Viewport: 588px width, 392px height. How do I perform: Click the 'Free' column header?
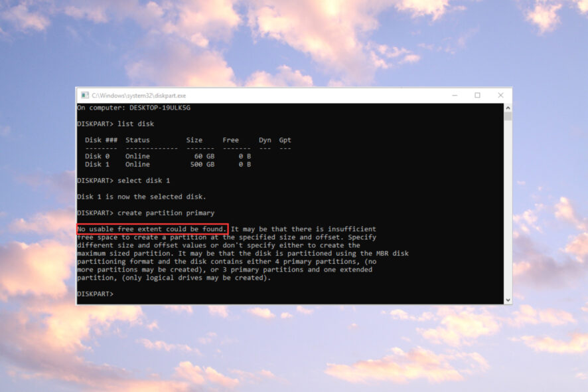[x=231, y=140]
